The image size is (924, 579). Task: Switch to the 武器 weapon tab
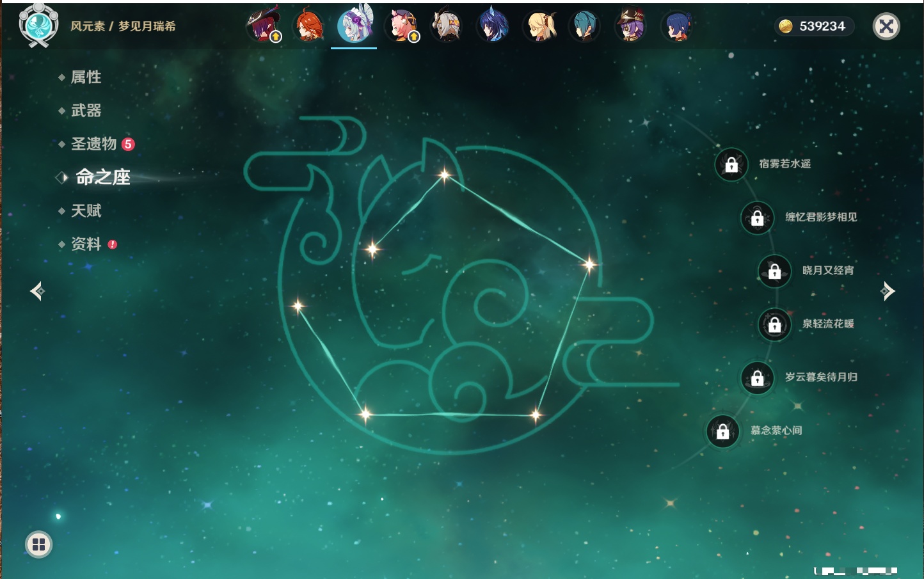[86, 111]
